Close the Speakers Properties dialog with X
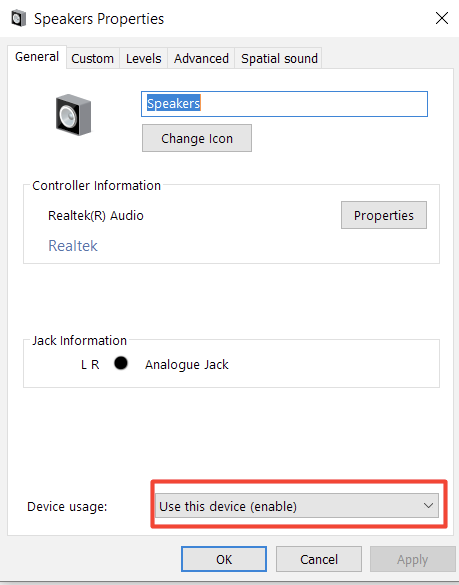The image size is (459, 585). tap(442, 18)
